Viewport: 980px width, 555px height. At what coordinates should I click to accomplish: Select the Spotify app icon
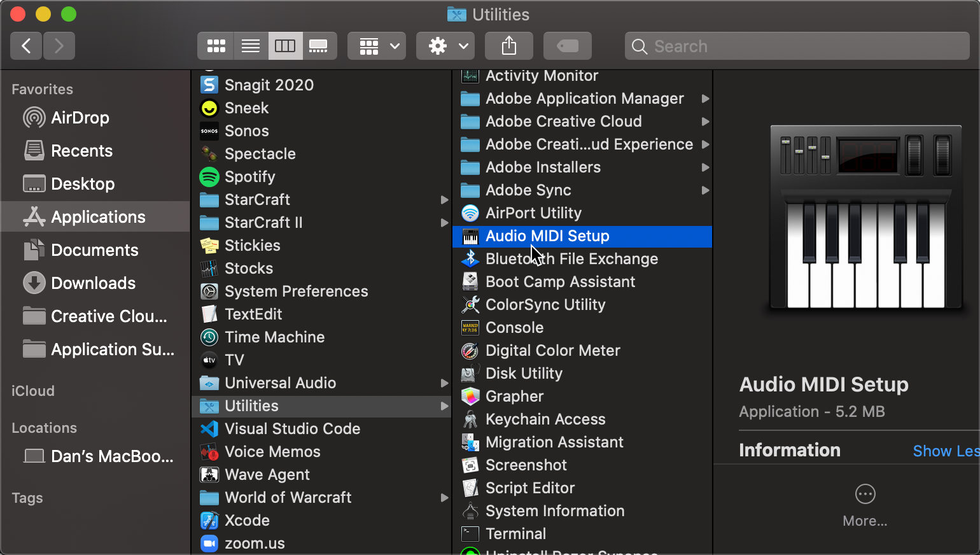pyautogui.click(x=209, y=177)
